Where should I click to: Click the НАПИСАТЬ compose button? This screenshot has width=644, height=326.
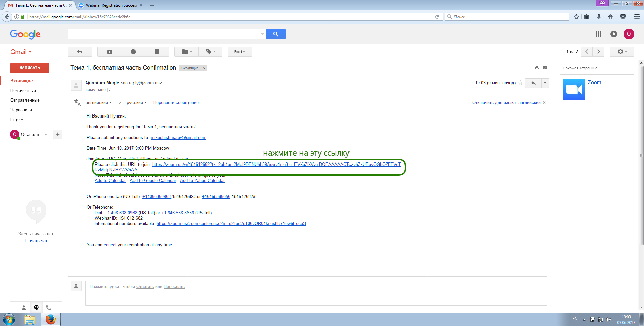tap(30, 68)
